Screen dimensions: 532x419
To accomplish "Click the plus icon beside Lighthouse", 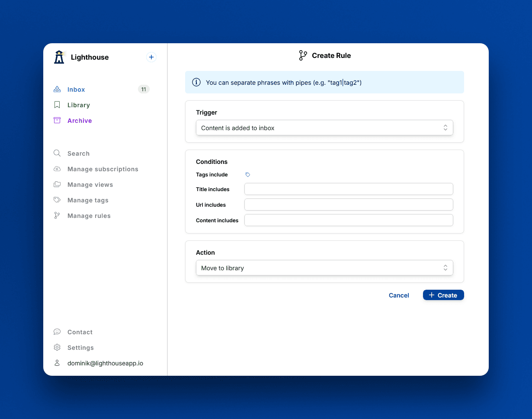I will pos(151,57).
